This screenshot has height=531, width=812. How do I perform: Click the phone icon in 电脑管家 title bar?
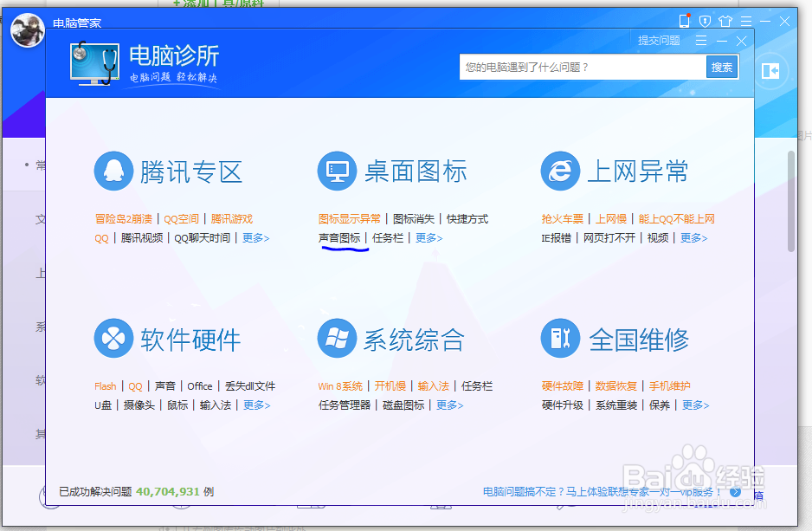[x=685, y=21]
